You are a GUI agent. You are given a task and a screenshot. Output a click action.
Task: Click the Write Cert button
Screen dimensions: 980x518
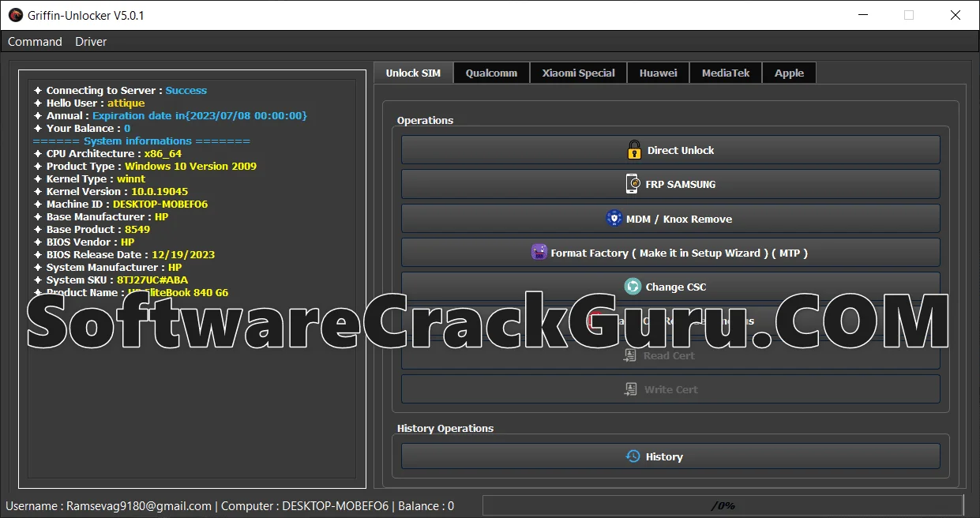670,389
